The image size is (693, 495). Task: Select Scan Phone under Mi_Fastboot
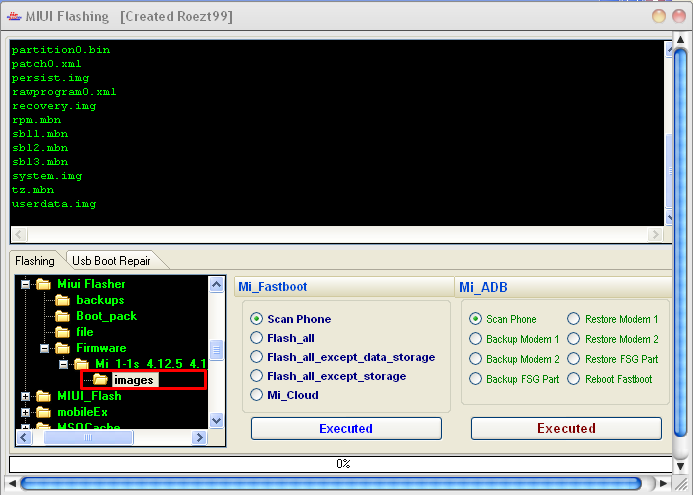point(256,319)
